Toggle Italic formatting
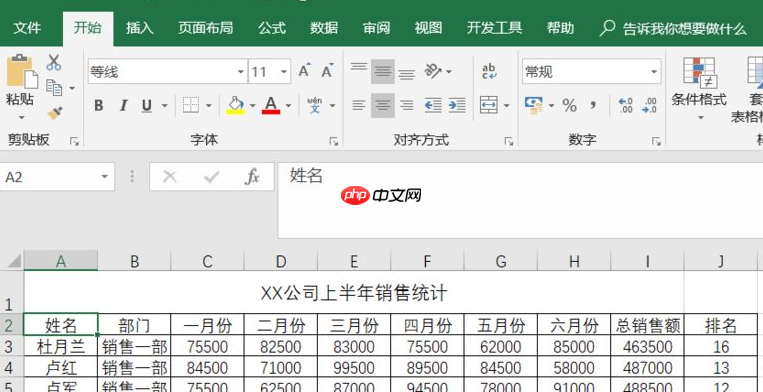Screen dimensions: 763x392 [x=124, y=106]
